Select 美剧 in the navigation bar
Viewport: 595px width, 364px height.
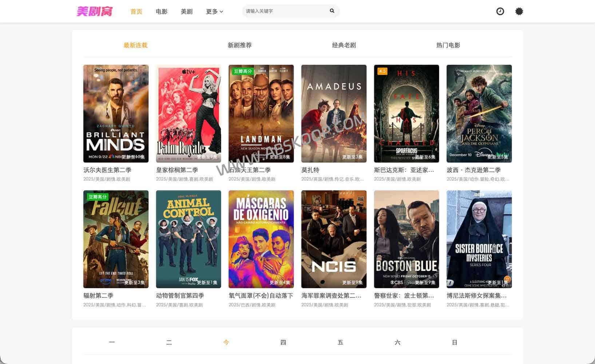187,11
